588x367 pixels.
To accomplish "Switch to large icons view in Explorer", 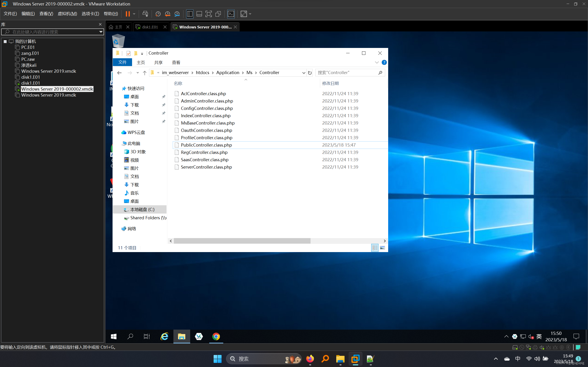I will pyautogui.click(x=382, y=248).
